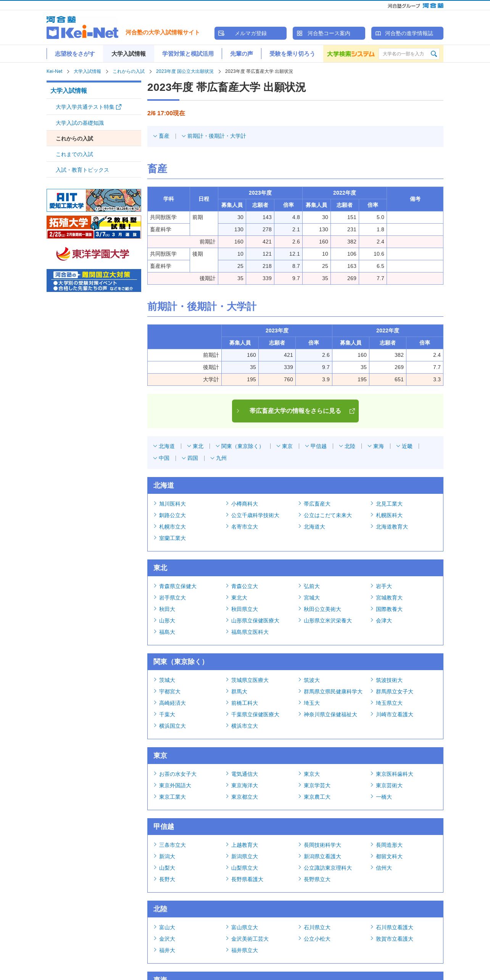490x980 pixels.
Task: Open 帯広畜産大 link in 北海道 list
Action: (317, 504)
